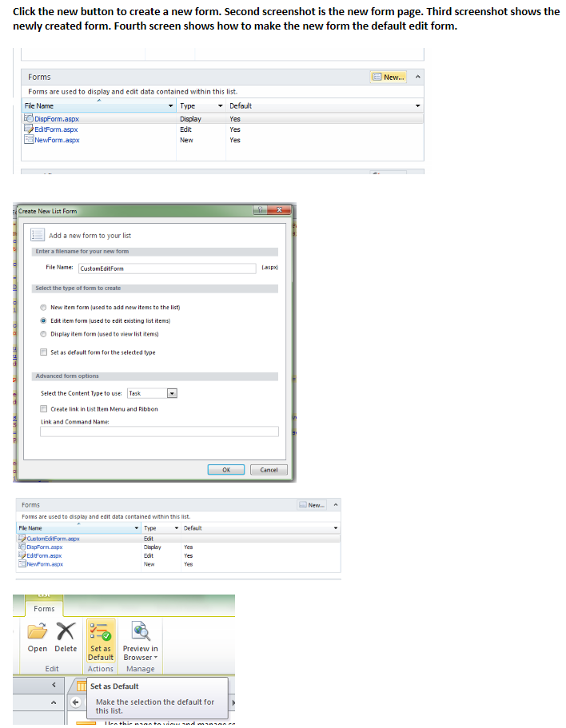Click the Set as Default ribbon button
566x728 pixels.
pos(101,642)
